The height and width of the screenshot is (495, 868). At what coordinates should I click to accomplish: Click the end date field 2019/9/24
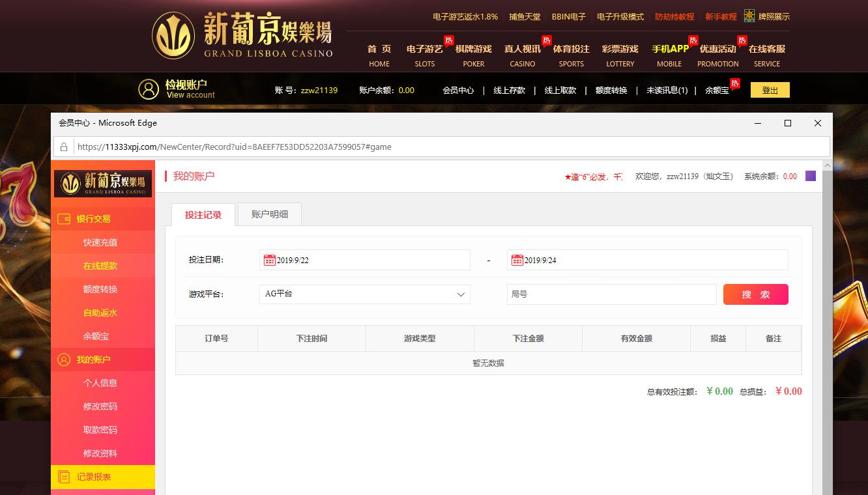(648, 260)
